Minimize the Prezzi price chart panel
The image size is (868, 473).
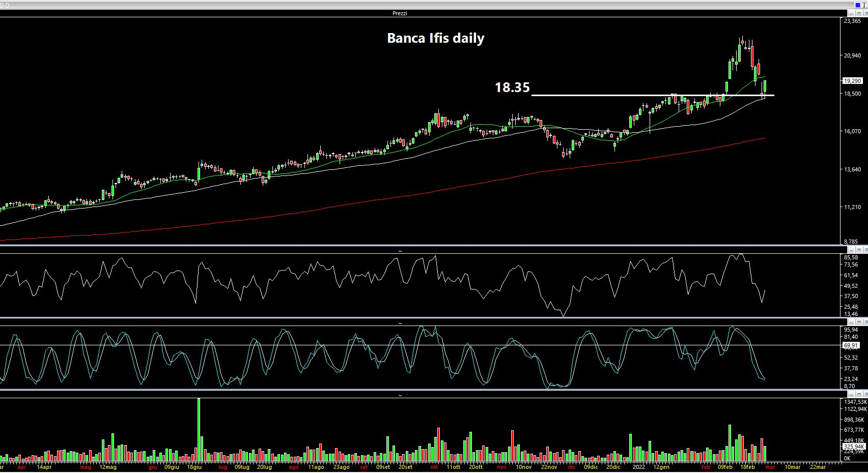coord(852,13)
